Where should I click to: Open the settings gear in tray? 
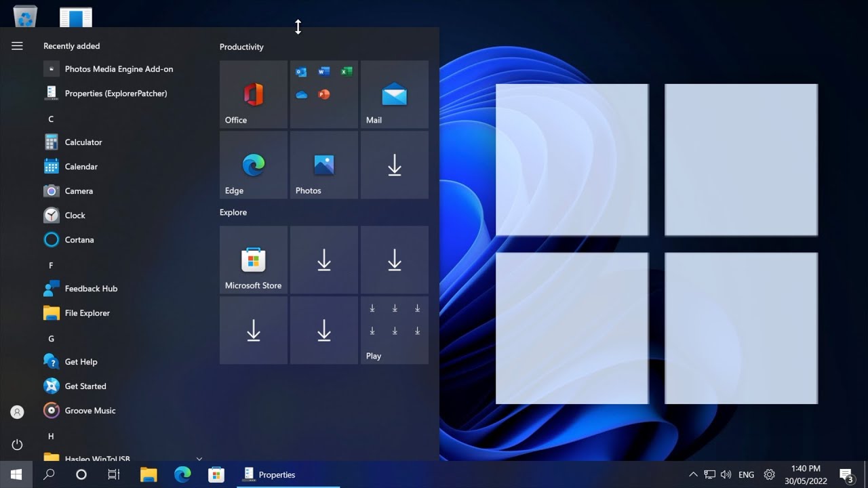point(769,474)
